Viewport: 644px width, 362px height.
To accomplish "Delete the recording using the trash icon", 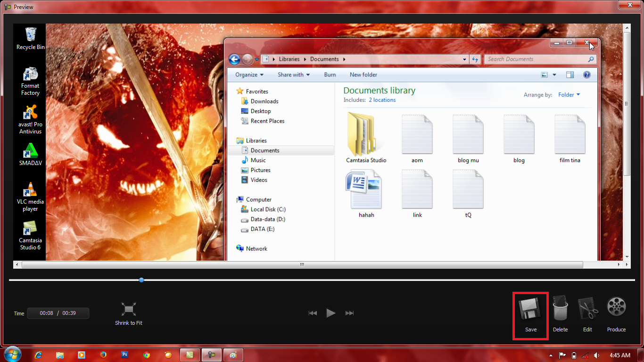I will pos(560,314).
